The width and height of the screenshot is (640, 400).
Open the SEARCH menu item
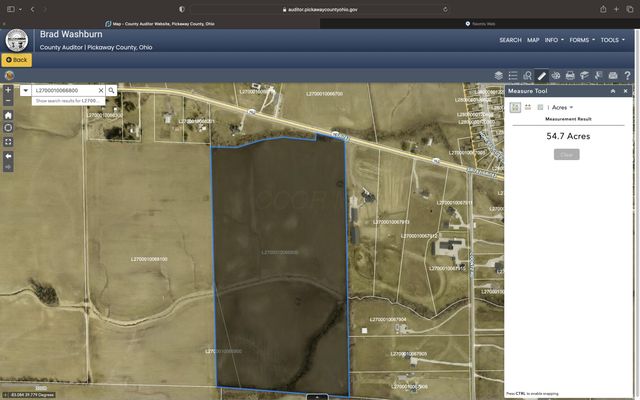(x=510, y=40)
